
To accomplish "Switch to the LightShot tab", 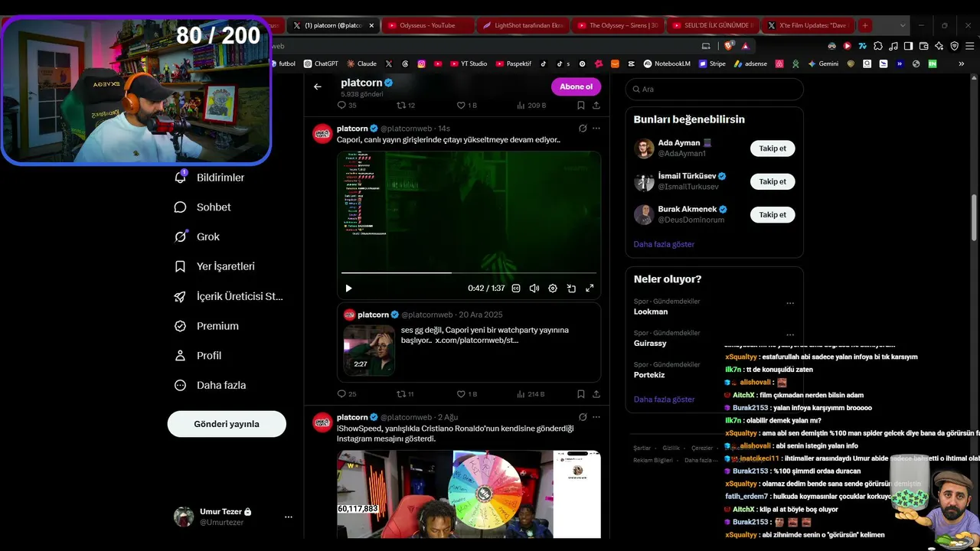I will pyautogui.click(x=523, y=25).
